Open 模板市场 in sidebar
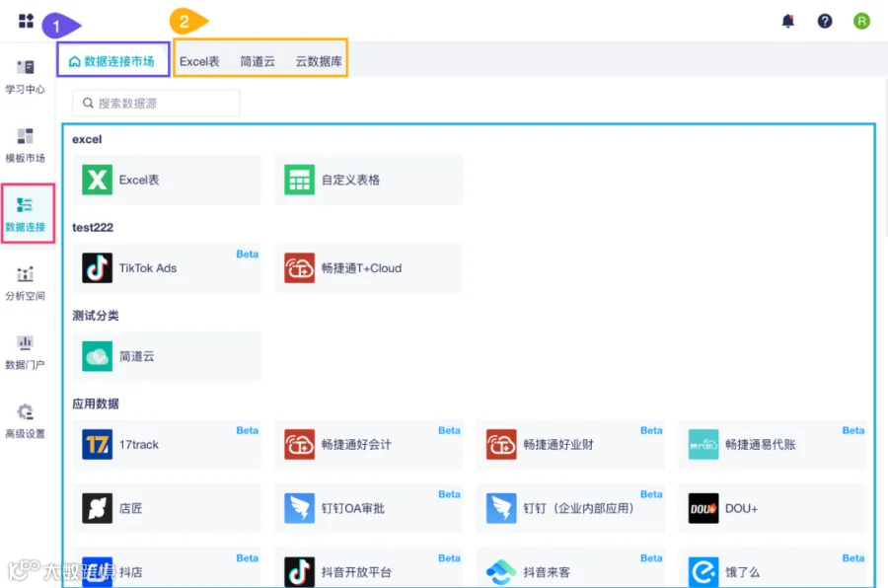Viewport: 888px width, 588px height. (25, 146)
